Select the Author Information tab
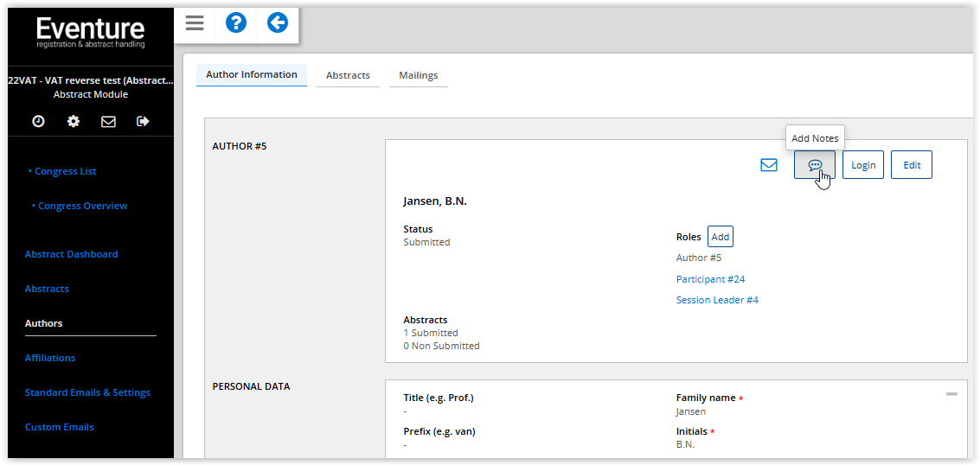Image resolution: width=980 pixels, height=465 pixels. [x=252, y=74]
